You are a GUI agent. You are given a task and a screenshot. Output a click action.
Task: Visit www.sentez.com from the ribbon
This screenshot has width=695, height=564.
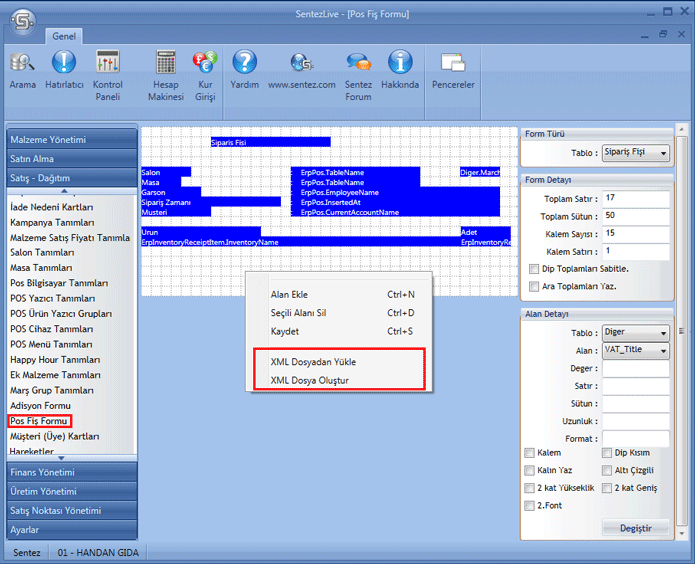(302, 69)
